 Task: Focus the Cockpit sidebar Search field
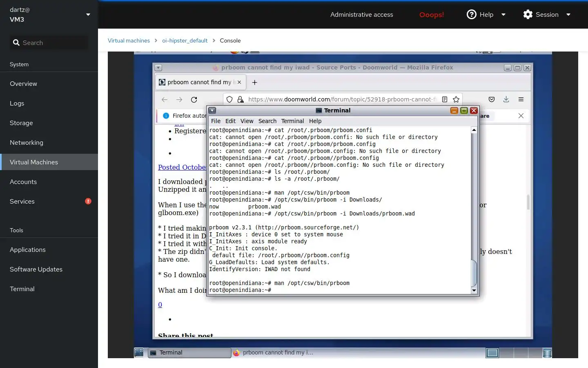point(49,43)
